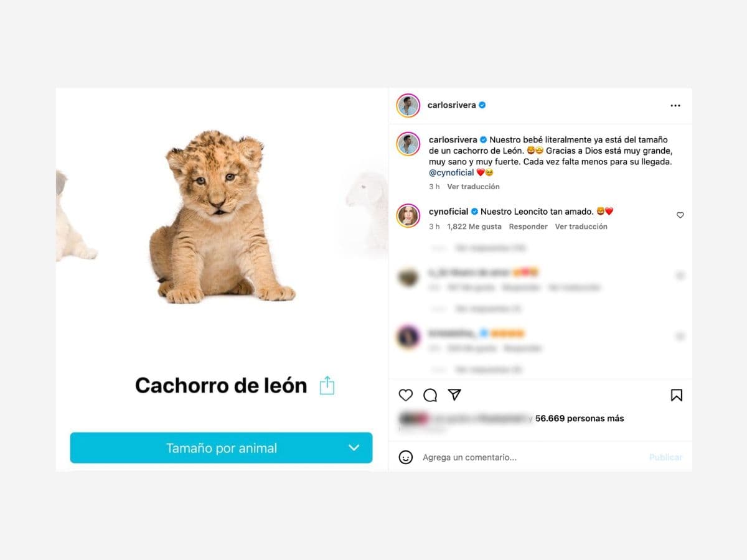
Task: Open the three-dot more options menu
Action: 675,106
